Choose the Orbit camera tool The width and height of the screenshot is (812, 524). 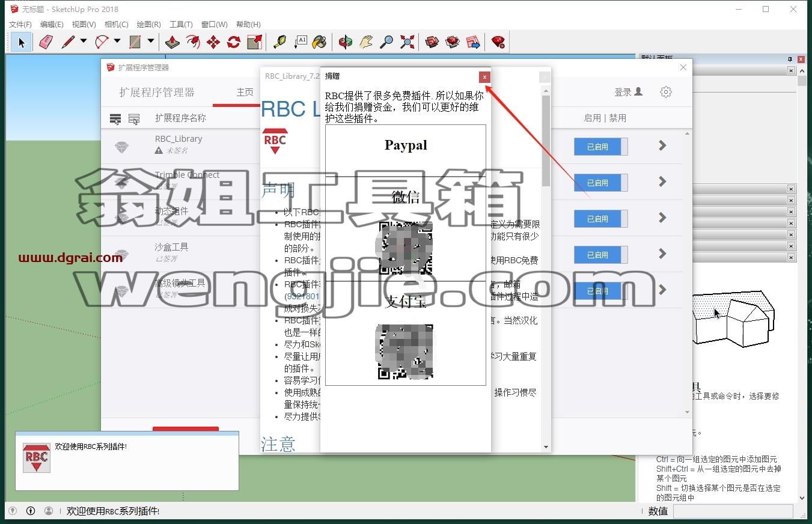coord(346,41)
